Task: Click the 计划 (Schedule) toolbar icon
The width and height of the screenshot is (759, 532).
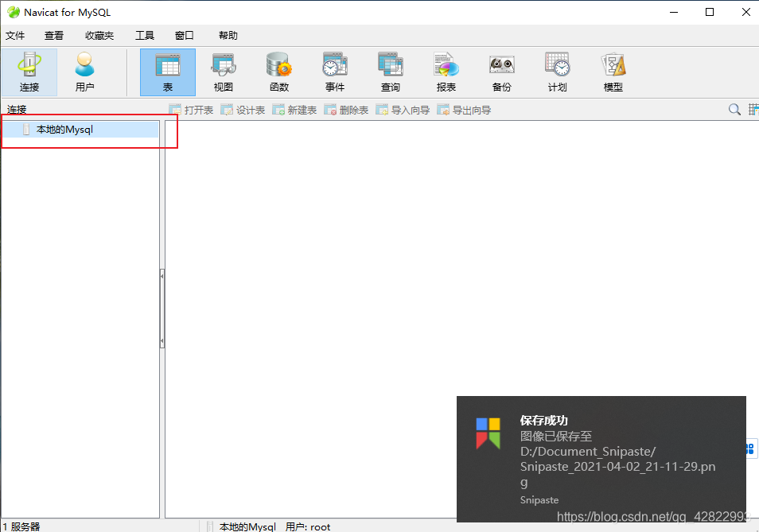Action: [x=558, y=72]
